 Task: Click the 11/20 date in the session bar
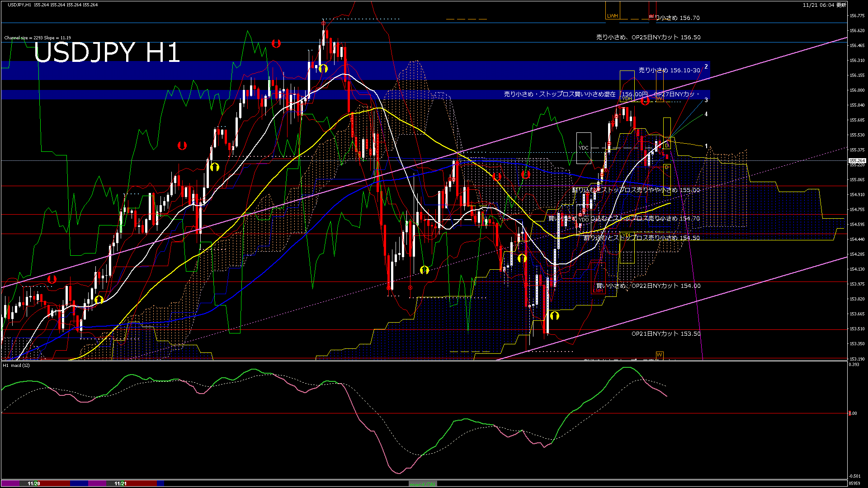click(34, 483)
